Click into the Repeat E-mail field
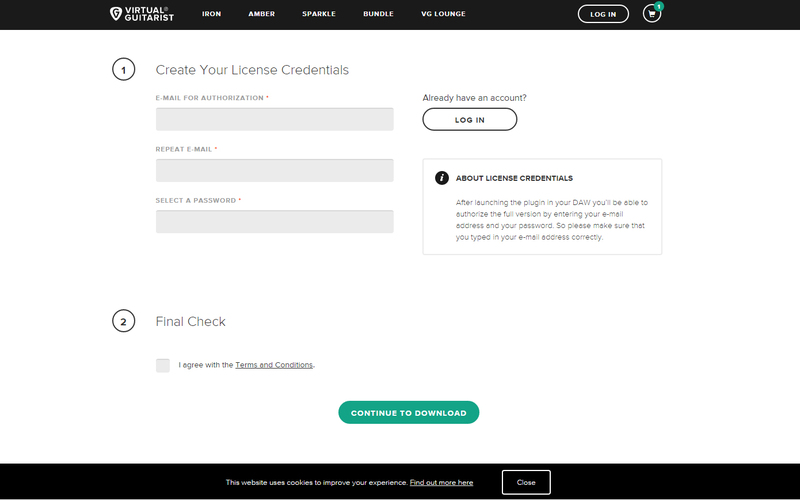Screen dimensions: 800x501 click(x=274, y=170)
